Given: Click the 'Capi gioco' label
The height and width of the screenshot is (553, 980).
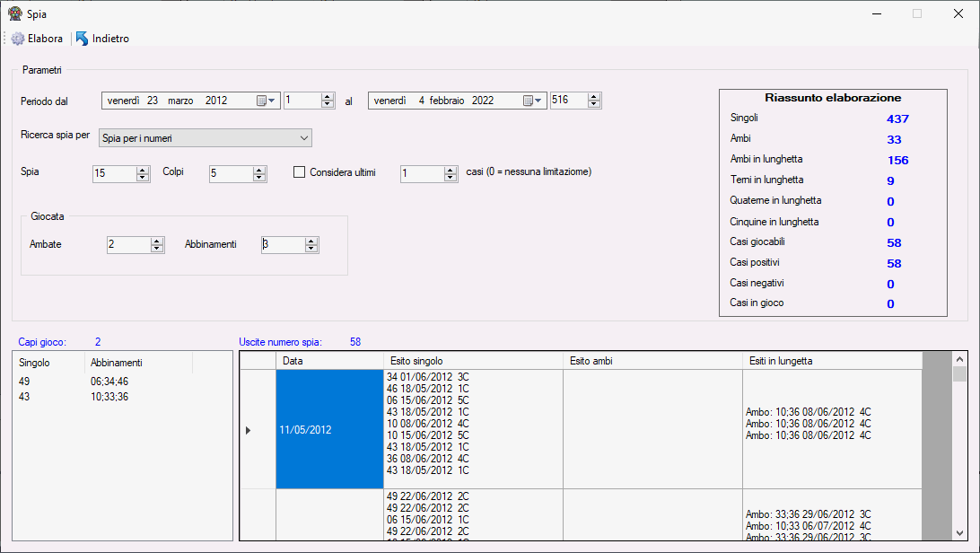Looking at the screenshot, I should coord(42,342).
